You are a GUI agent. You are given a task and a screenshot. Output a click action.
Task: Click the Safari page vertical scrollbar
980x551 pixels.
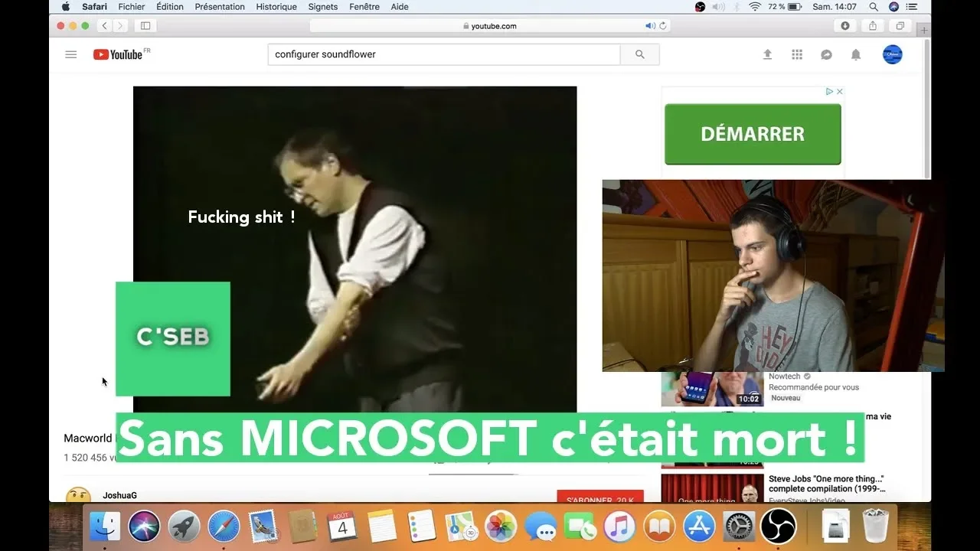(928, 107)
